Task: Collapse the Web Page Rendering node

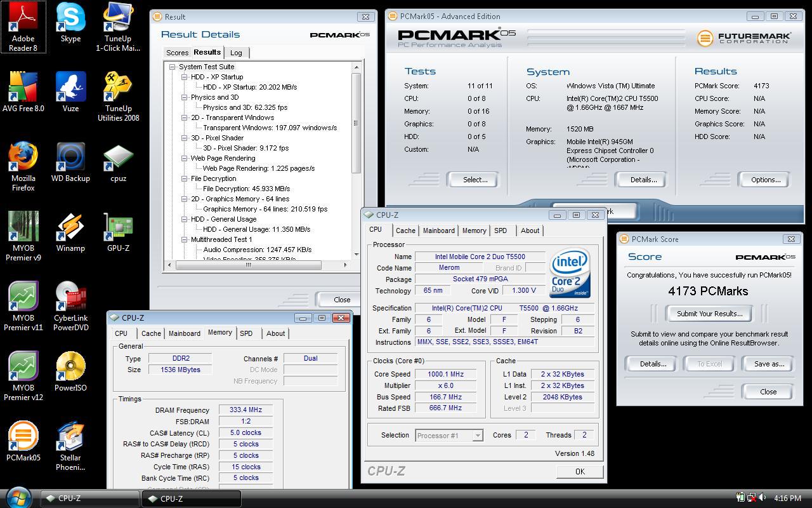Action: tap(184, 158)
